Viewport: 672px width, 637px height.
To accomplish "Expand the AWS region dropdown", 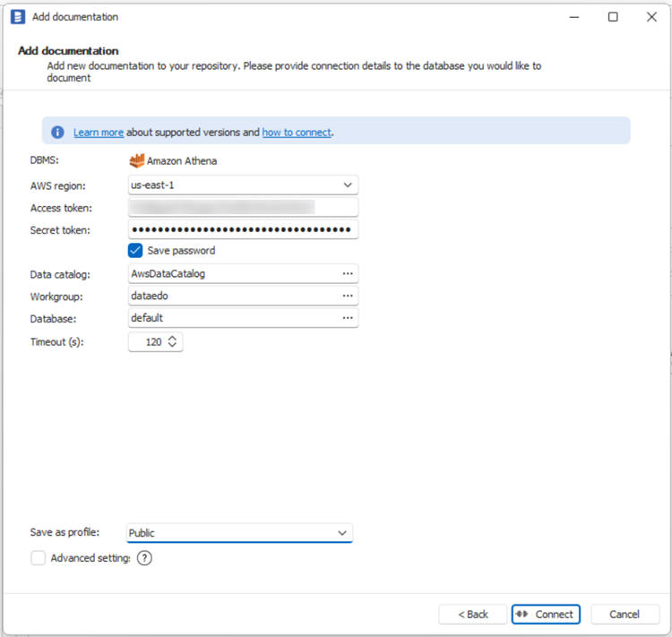I will click(x=348, y=185).
